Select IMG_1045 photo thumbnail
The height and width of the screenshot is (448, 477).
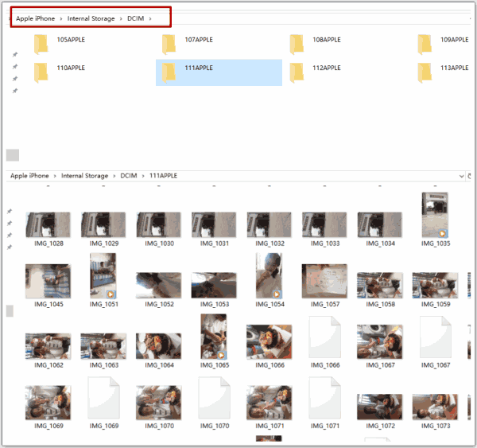(48, 281)
